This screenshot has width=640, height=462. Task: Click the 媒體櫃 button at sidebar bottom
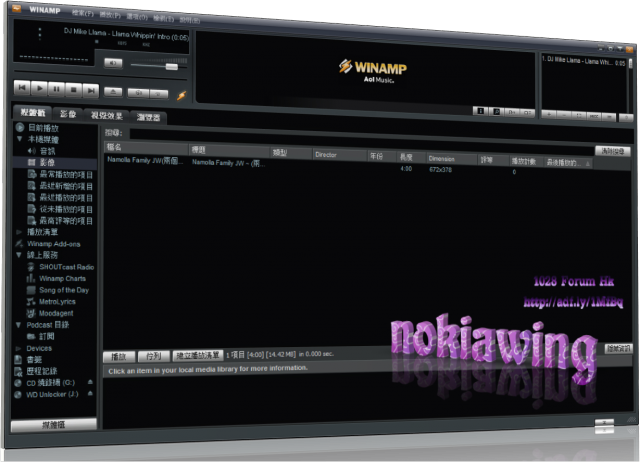(x=53, y=425)
